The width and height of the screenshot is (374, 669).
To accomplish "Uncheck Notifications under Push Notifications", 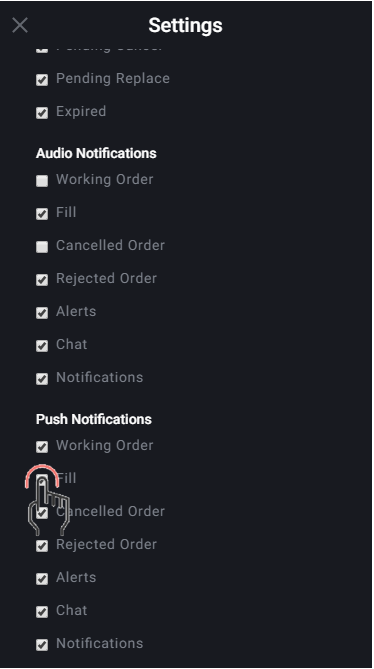I will tap(42, 645).
